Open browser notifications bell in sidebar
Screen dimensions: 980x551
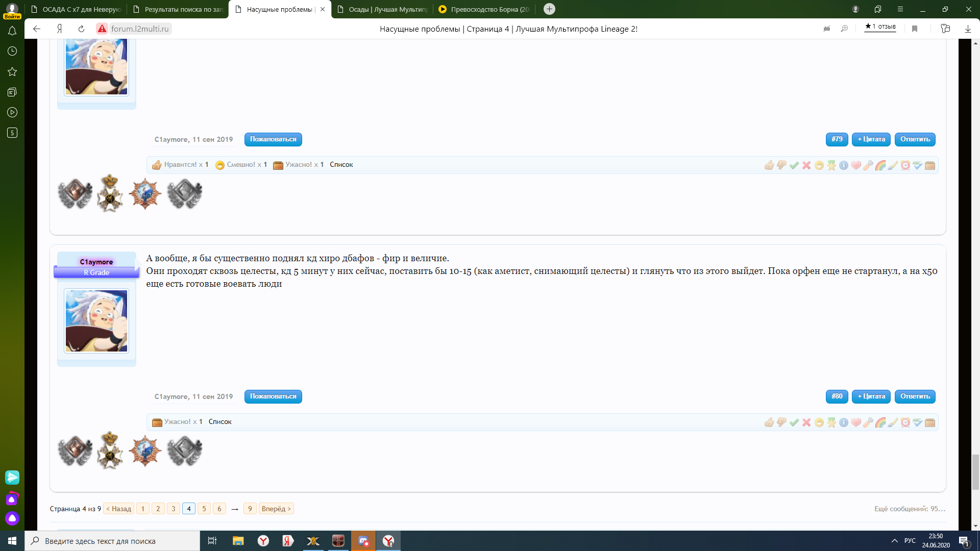(12, 31)
